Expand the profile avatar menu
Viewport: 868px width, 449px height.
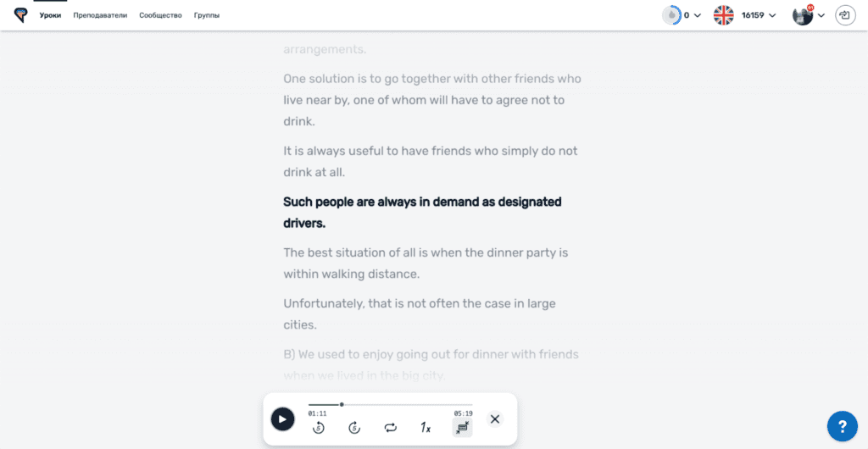tap(808, 15)
